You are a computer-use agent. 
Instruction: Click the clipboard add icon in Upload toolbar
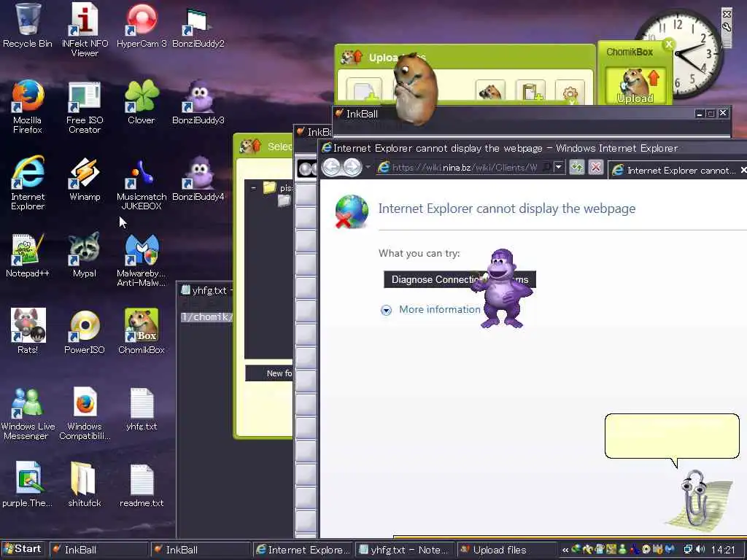pos(530,92)
